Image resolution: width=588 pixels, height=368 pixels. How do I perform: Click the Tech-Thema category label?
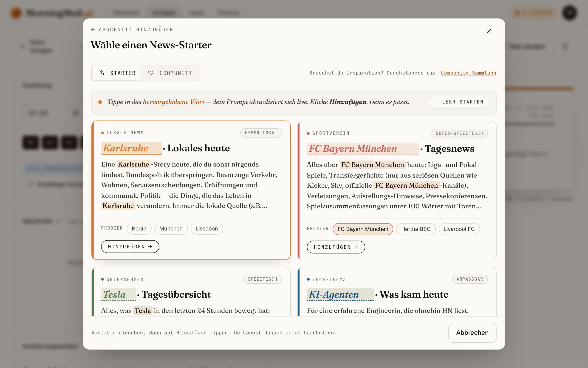(x=329, y=279)
